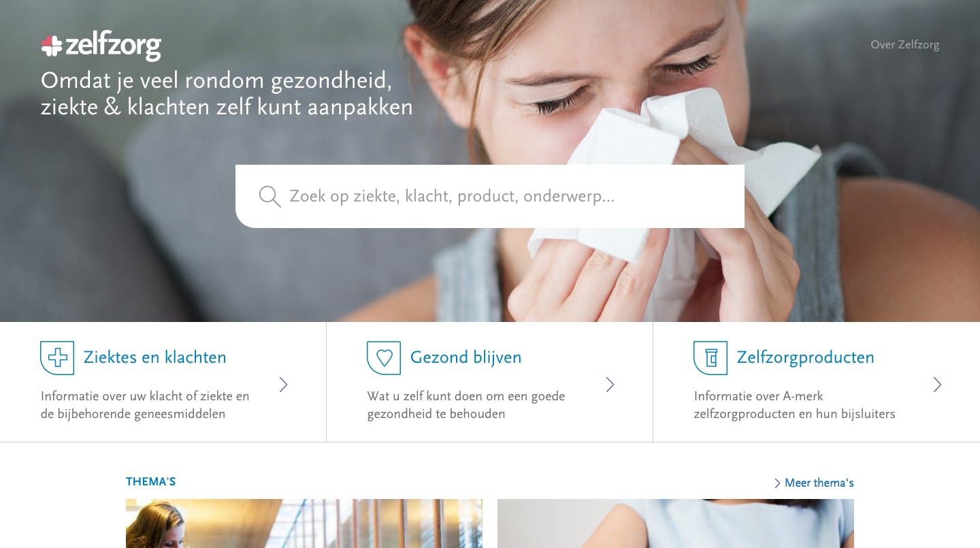Open the left theme thumbnail image
The height and width of the screenshot is (548, 980).
[304, 523]
